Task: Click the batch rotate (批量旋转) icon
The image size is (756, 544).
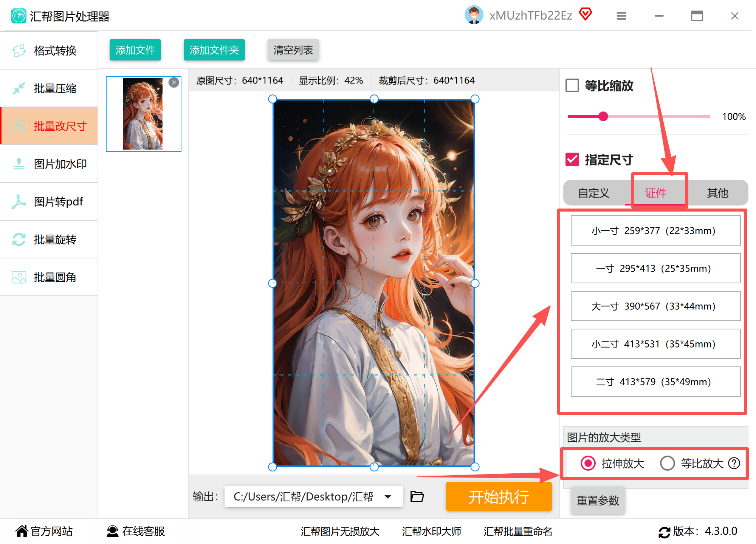Action: point(19,240)
